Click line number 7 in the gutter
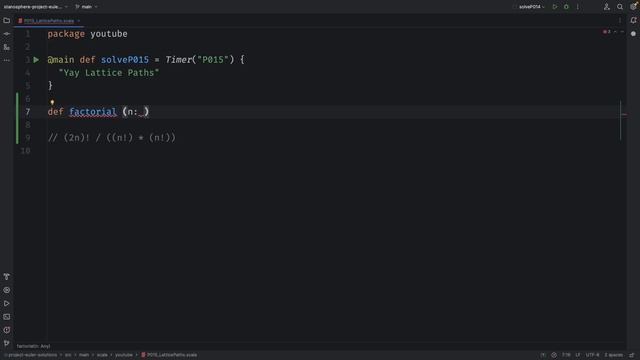The height and width of the screenshot is (360, 640). pos(28,112)
